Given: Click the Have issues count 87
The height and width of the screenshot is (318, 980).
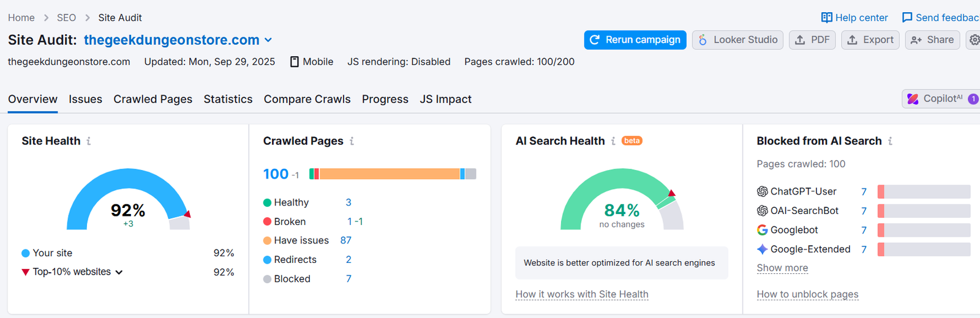Looking at the screenshot, I should point(346,240).
